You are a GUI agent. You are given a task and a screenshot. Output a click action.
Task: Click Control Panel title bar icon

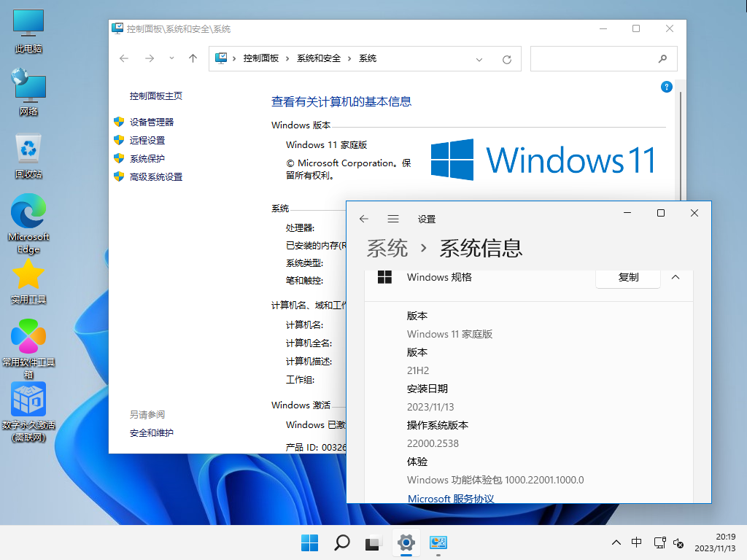117,28
